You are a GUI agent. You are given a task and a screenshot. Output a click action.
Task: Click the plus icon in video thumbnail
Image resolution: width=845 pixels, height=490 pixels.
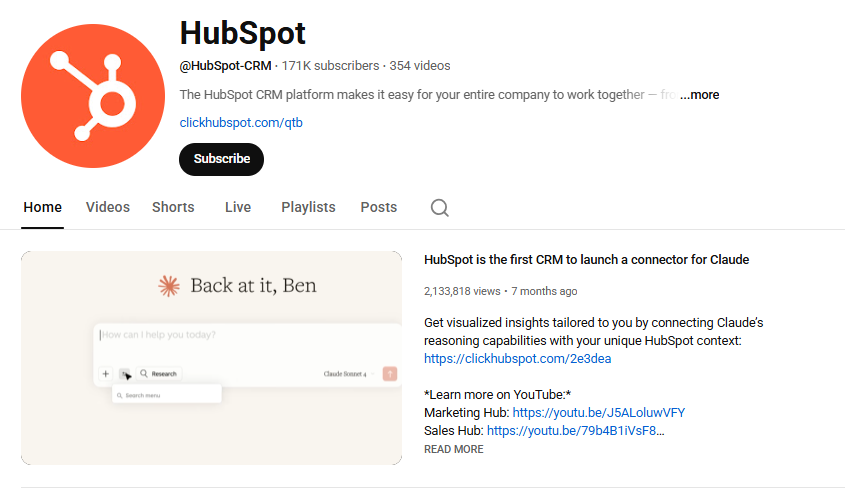[x=106, y=374]
